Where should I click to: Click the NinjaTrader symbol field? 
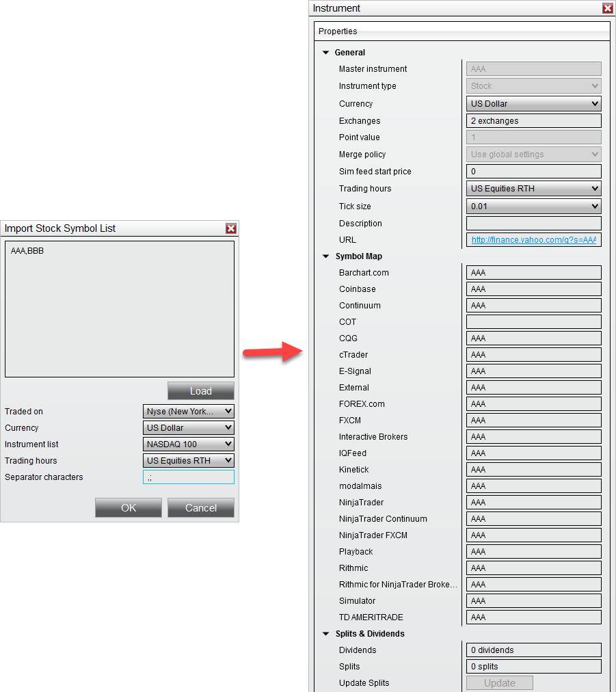(x=533, y=502)
